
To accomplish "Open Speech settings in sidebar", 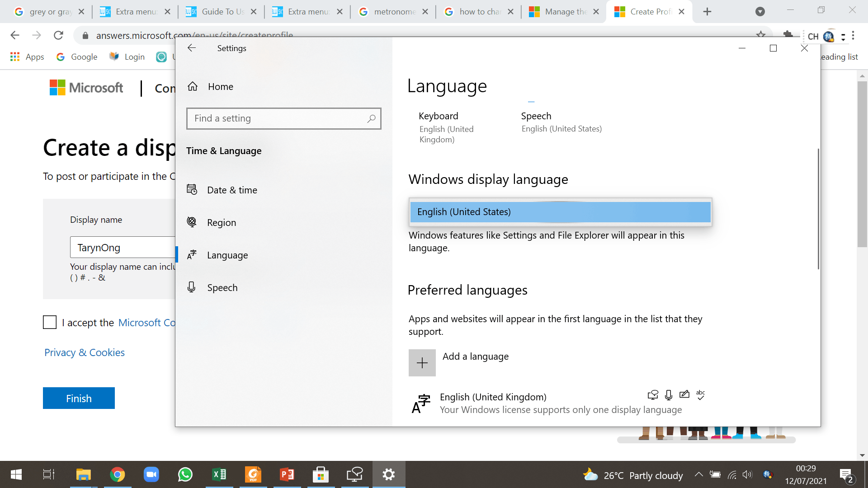I will tap(222, 287).
